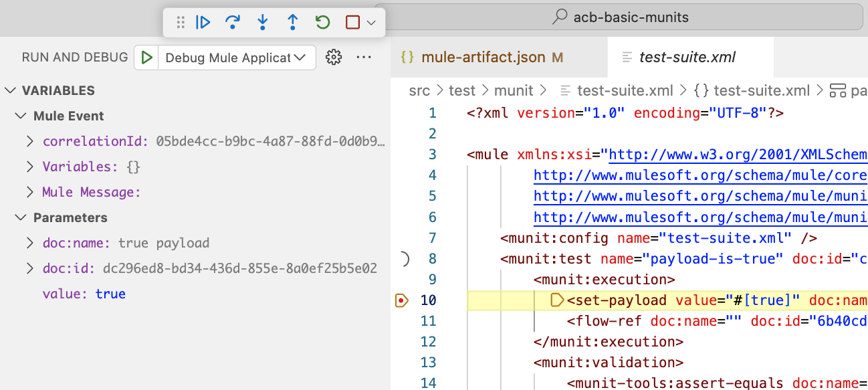Select the Step Into debug icon

[x=262, y=22]
